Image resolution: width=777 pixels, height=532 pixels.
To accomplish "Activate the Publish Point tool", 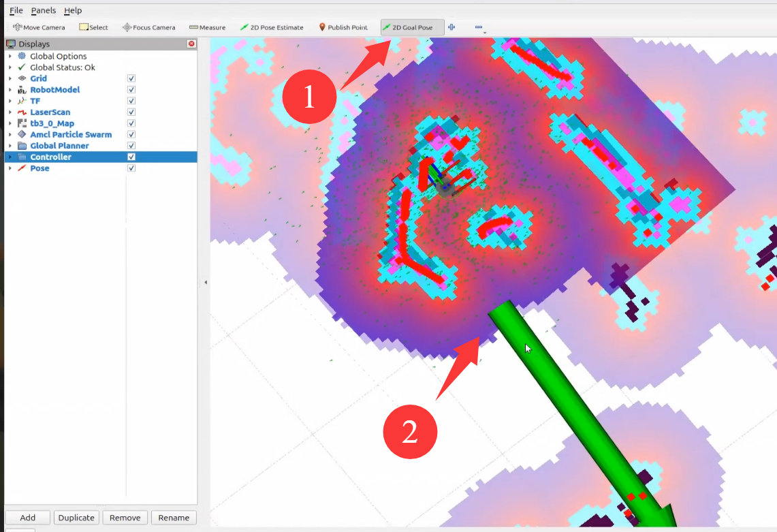I will point(343,27).
